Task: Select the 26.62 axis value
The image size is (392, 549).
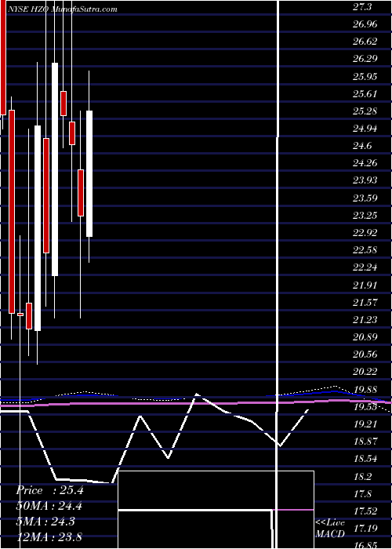Action: (365, 42)
